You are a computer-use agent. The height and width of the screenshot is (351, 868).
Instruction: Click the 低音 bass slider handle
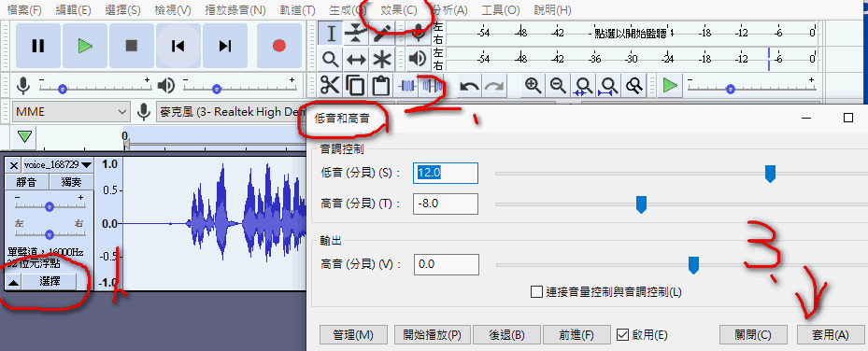tap(770, 174)
